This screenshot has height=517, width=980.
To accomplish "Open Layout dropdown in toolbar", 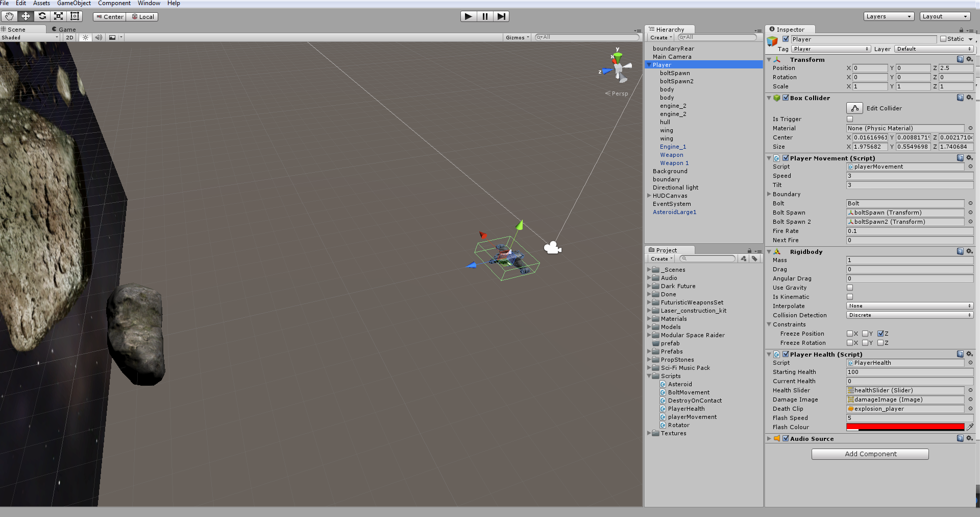I will click(945, 16).
